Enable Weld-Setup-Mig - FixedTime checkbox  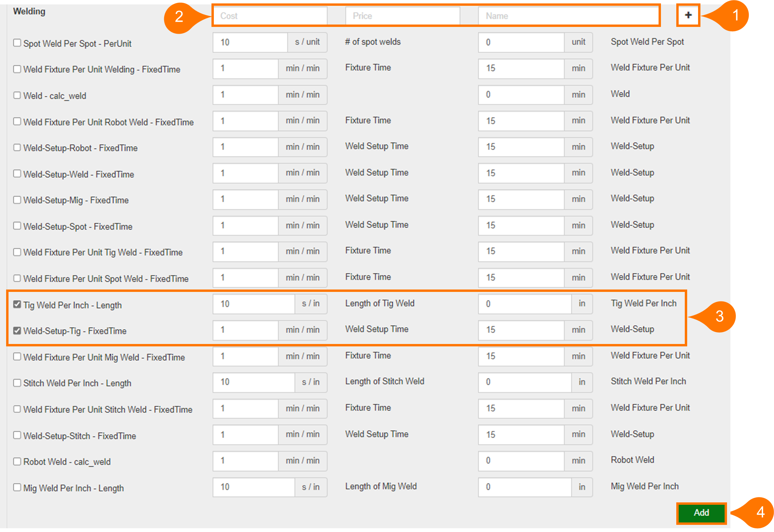(x=17, y=200)
